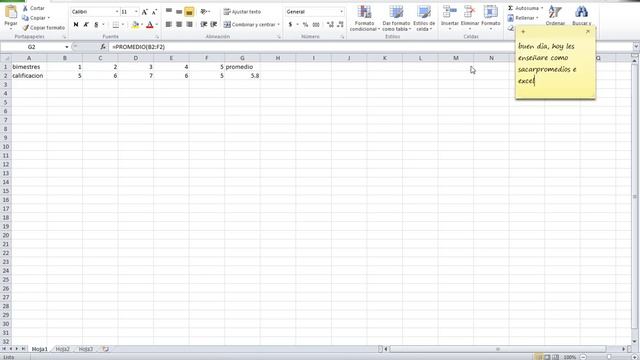Open Dar formato como tabla
This screenshot has height=360, width=640.
click(396, 18)
